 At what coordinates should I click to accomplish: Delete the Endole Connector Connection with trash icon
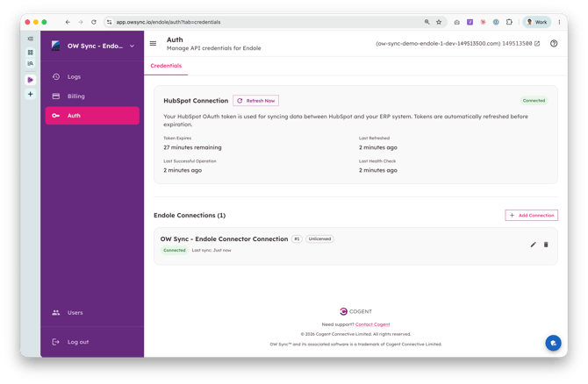[x=546, y=245]
